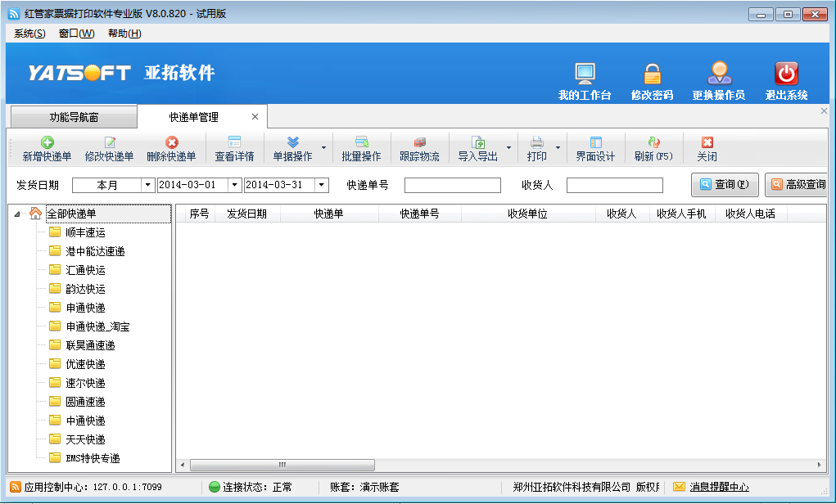Viewport: 836px width, 504px height.
Task: Switch to the 功能导航窗 tab
Action: pos(76,116)
